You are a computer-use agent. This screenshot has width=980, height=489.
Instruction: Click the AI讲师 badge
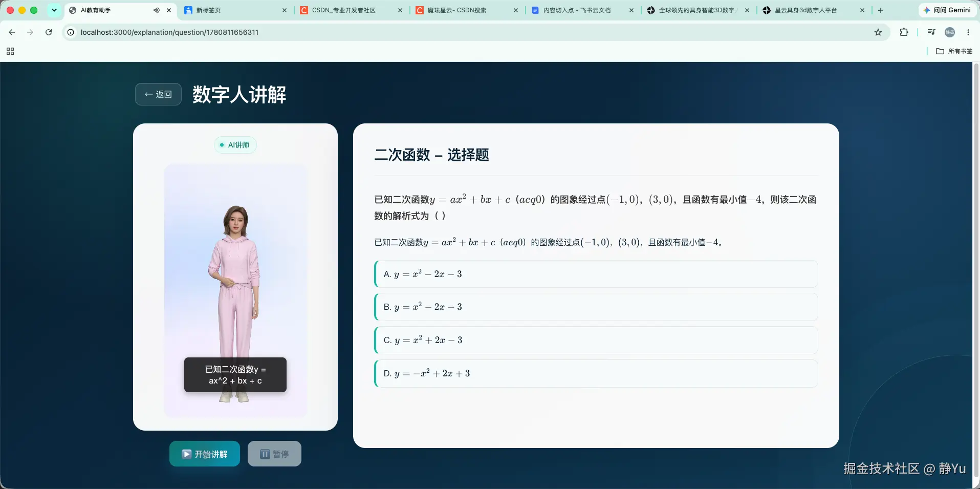pos(235,145)
